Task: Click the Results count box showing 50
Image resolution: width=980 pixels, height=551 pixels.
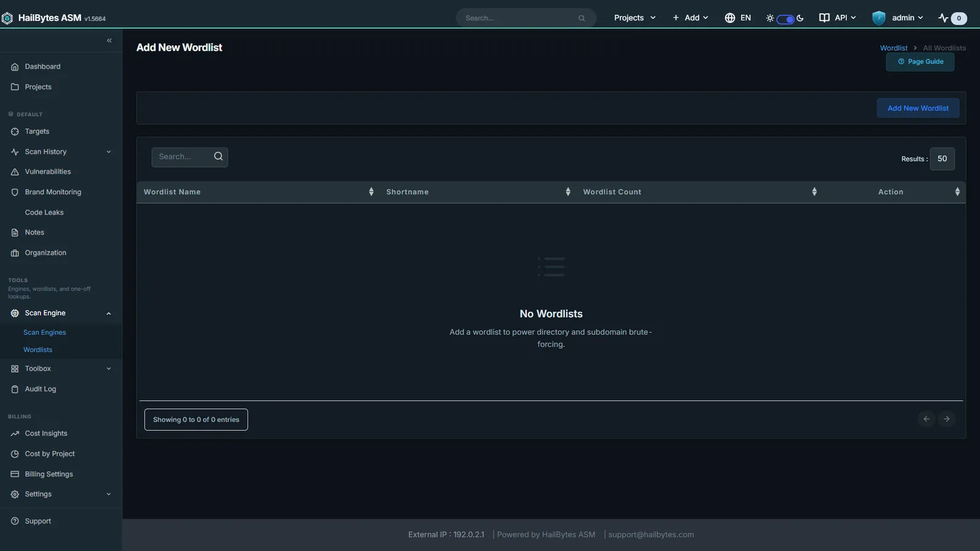Action: [x=942, y=159]
